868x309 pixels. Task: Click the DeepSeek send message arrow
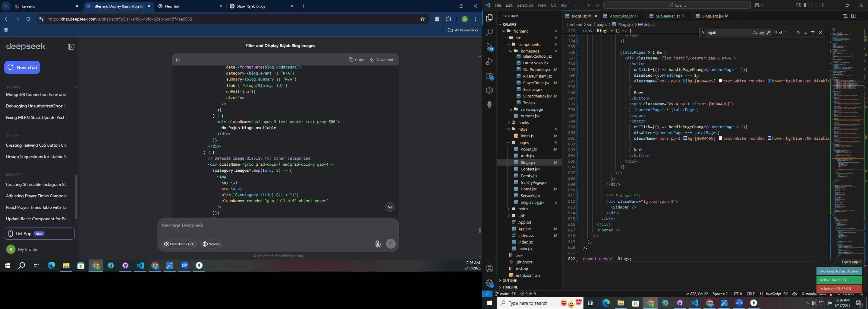click(391, 244)
